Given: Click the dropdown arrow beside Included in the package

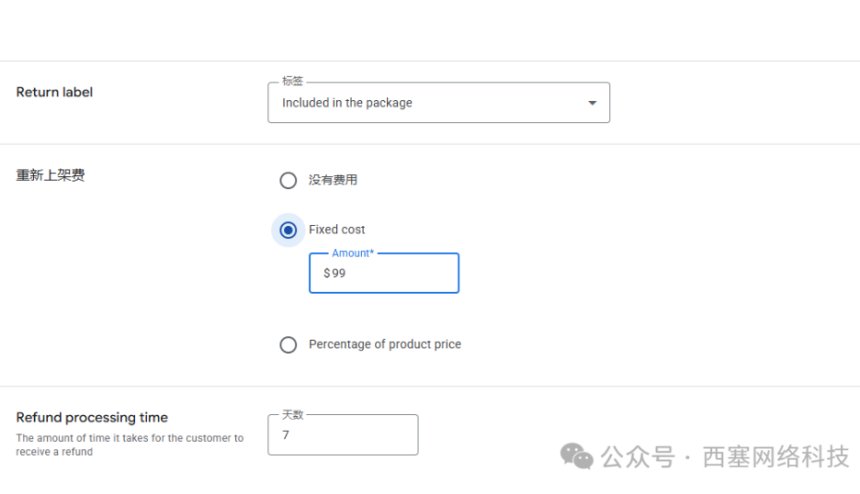Looking at the screenshot, I should (x=592, y=103).
